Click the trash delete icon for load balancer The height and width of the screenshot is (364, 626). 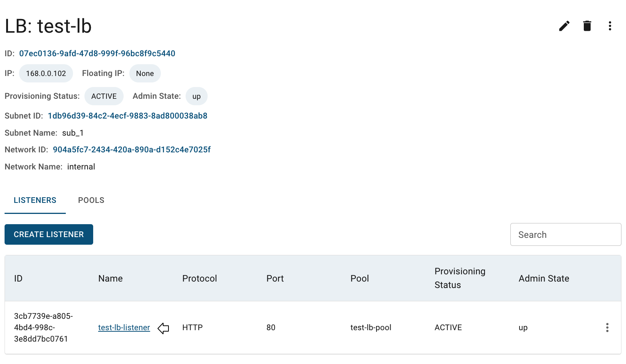[587, 26]
